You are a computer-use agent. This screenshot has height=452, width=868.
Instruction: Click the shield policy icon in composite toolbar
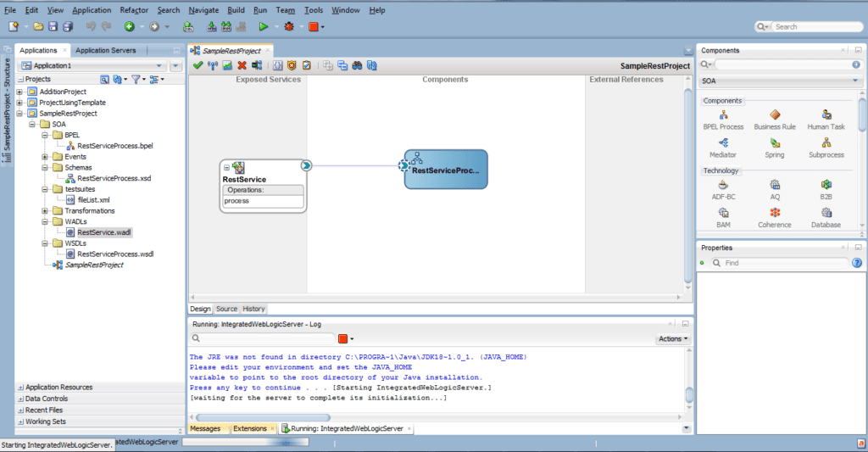(x=292, y=65)
